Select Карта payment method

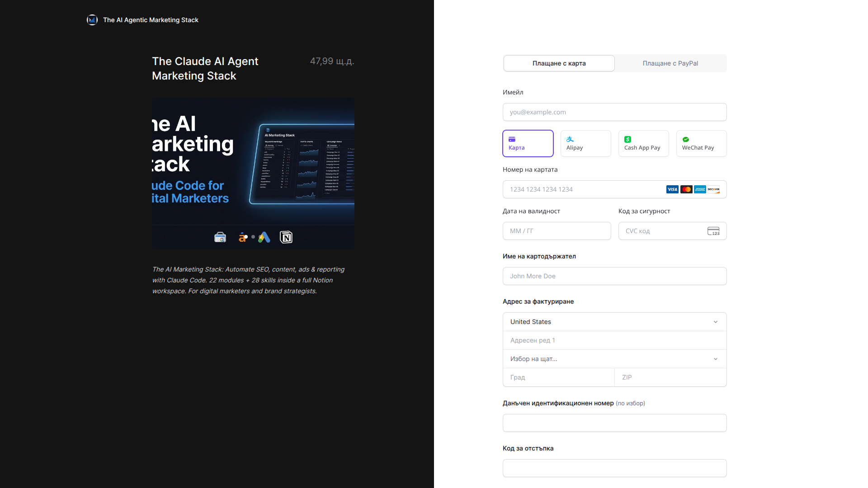click(x=528, y=143)
